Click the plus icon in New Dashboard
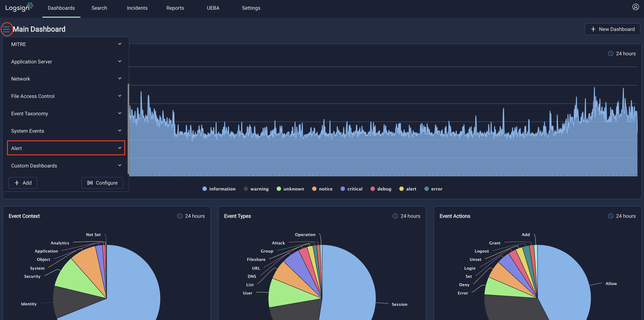Viewport: 644px width, 320px height. click(593, 29)
